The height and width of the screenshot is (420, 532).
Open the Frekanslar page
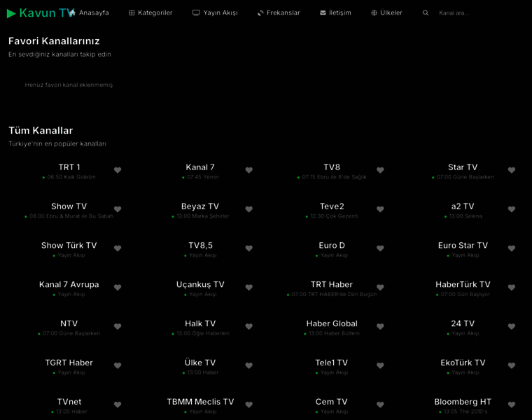click(x=279, y=13)
